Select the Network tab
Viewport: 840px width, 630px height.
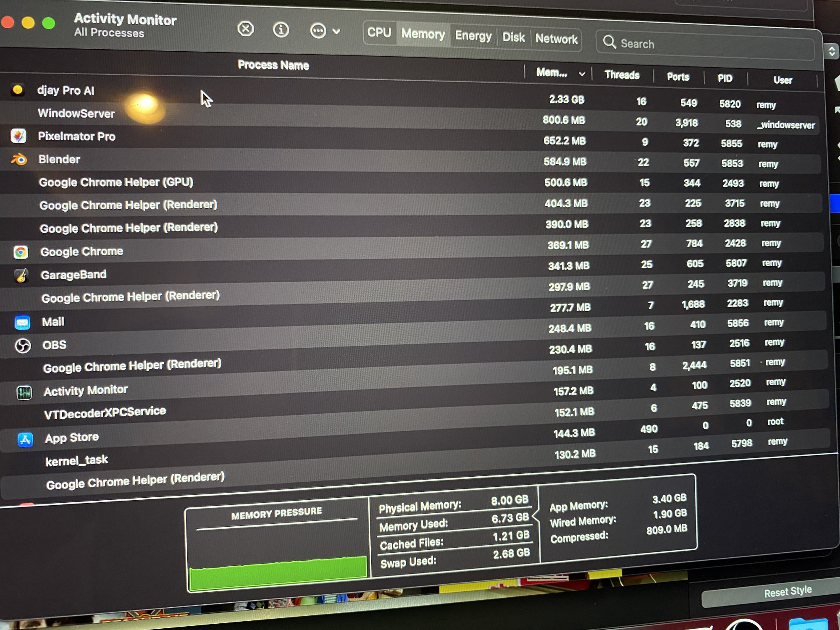click(556, 39)
